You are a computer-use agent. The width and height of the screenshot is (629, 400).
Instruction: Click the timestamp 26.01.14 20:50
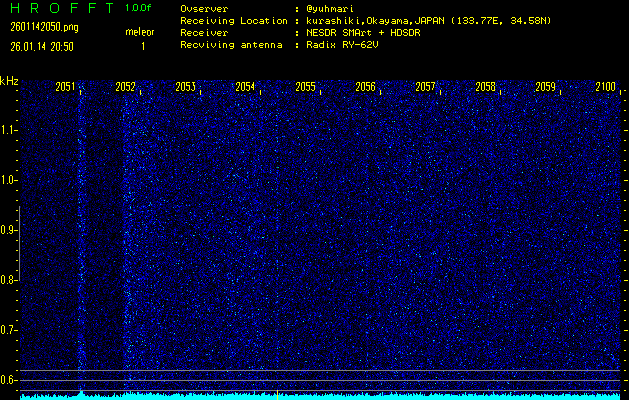tap(42, 47)
